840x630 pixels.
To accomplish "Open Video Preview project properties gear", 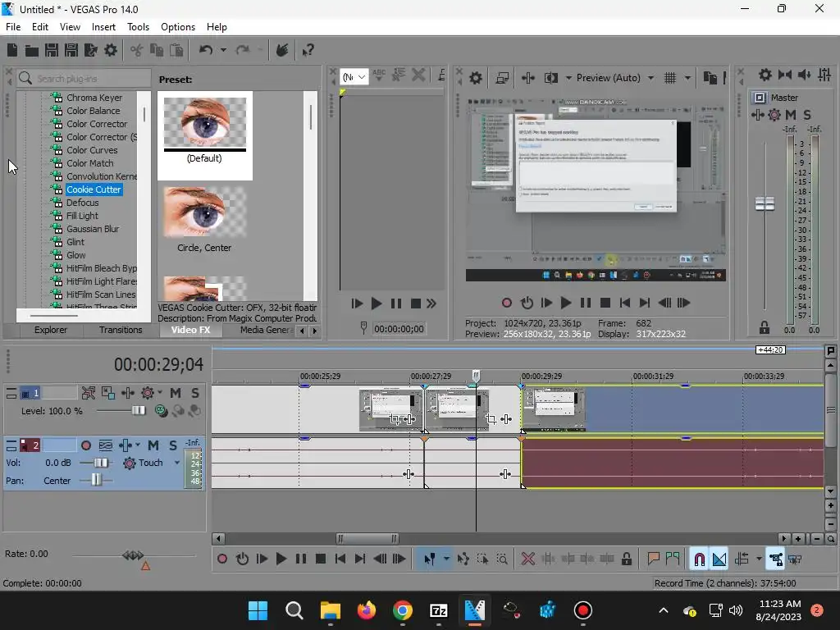I will 475,78.
